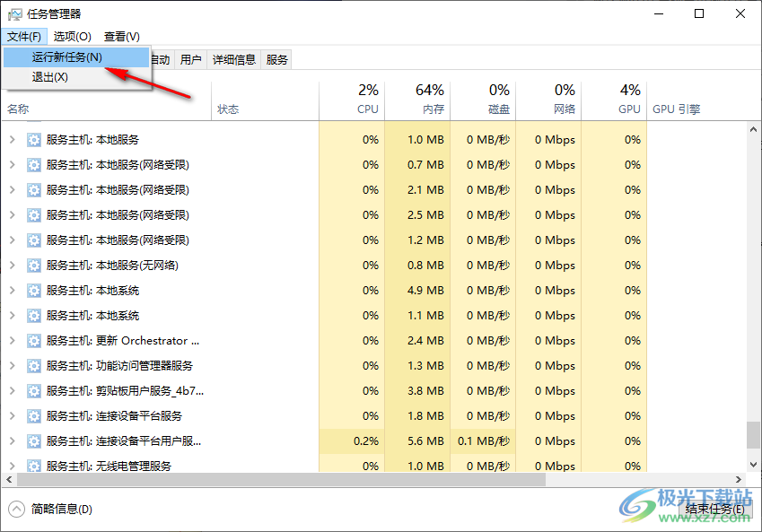The height and width of the screenshot is (532, 762).
Task: Open the 查看(V) menu
Action: coord(121,37)
